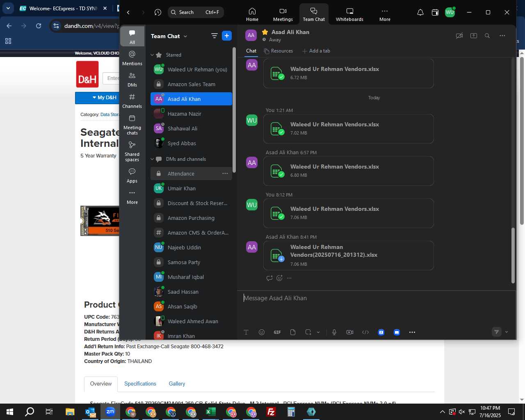Open the Team Chat header dropdown
The width and height of the screenshot is (525, 420).
[x=185, y=36]
